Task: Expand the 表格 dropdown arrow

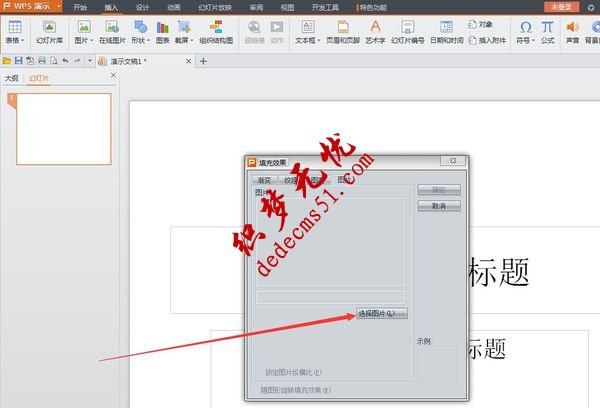Action: [x=23, y=40]
